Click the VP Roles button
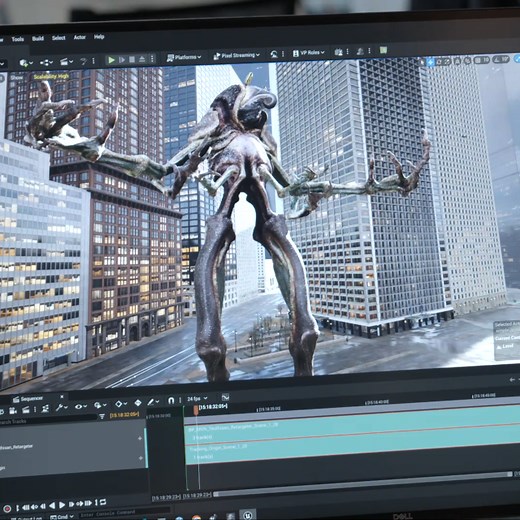Viewport: 520px width, 520px height. click(309, 53)
